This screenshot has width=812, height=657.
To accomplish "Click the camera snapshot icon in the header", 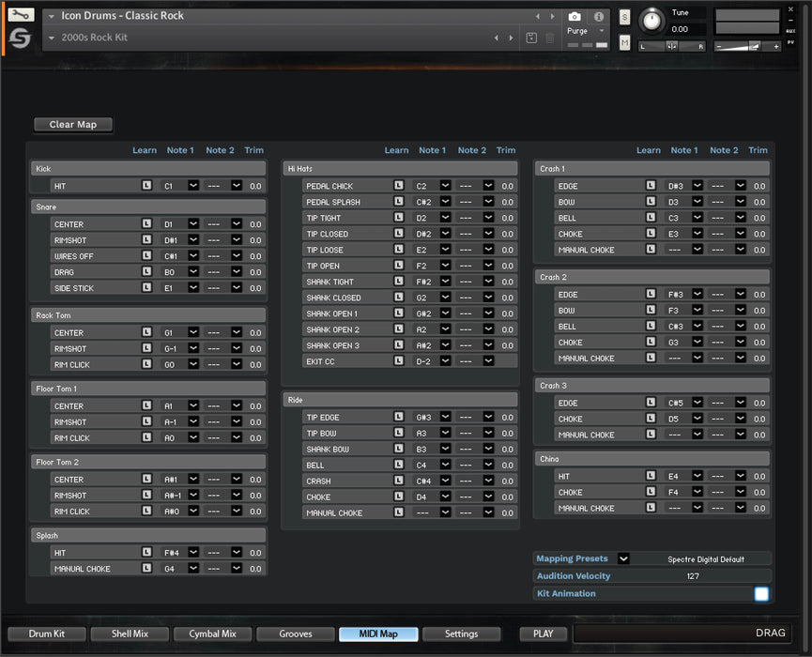I will tap(574, 14).
